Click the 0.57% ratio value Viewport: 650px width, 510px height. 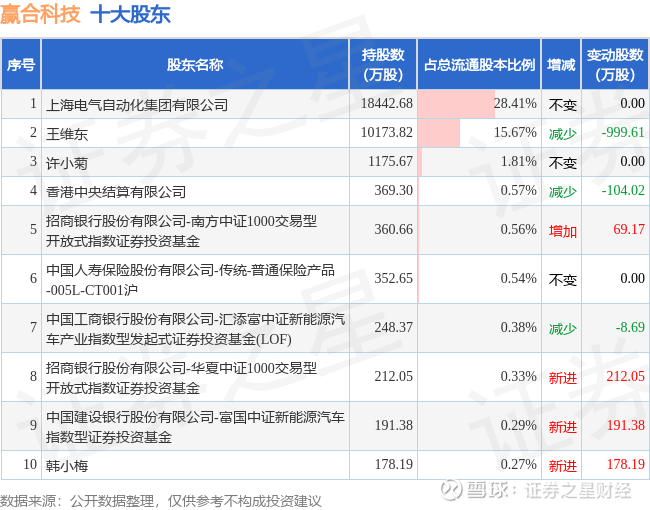519,190
